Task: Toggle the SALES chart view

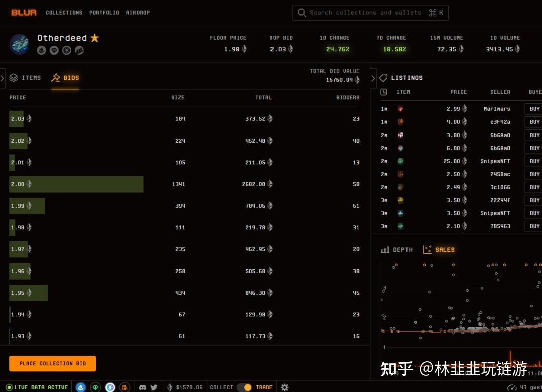Action: 439,249
